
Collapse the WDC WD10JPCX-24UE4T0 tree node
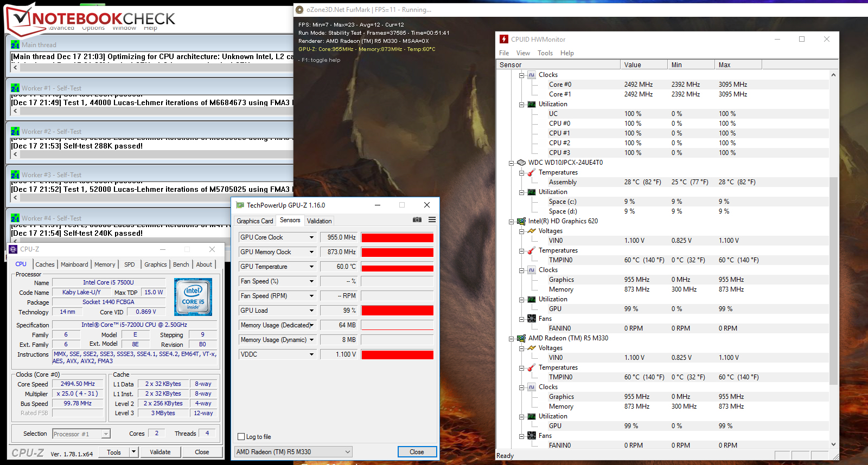511,163
